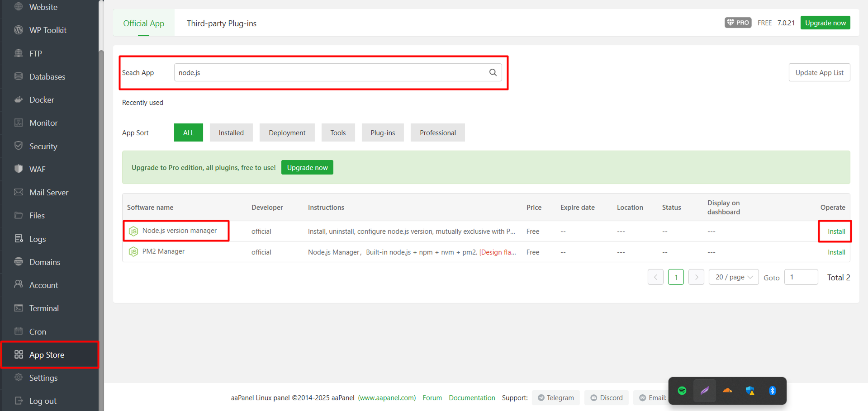The image size is (868, 411).
Task: Open the Terminal from sidebar
Action: [x=43, y=308]
